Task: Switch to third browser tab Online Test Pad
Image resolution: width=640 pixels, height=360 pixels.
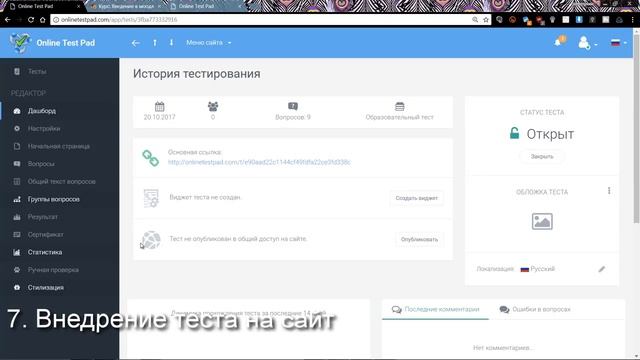Action: (x=205, y=7)
